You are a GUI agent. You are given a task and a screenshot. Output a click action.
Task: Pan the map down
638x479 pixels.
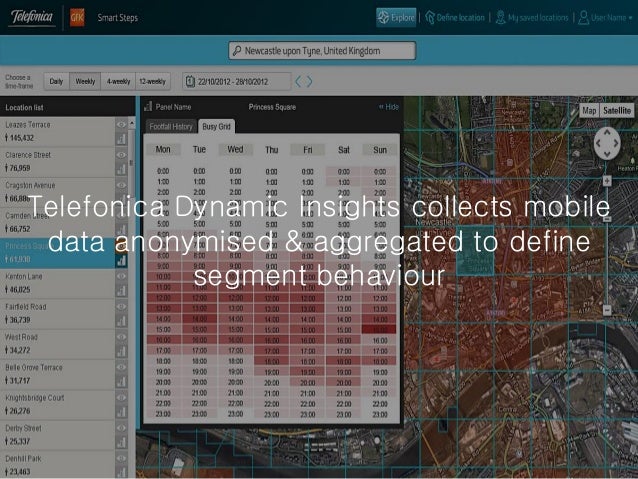click(x=607, y=154)
